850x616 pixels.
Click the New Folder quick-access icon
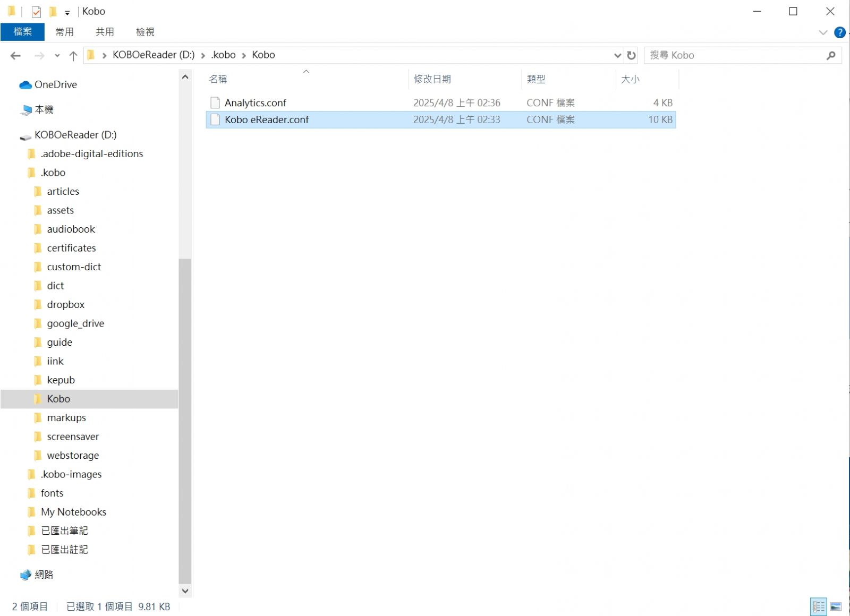tap(53, 12)
